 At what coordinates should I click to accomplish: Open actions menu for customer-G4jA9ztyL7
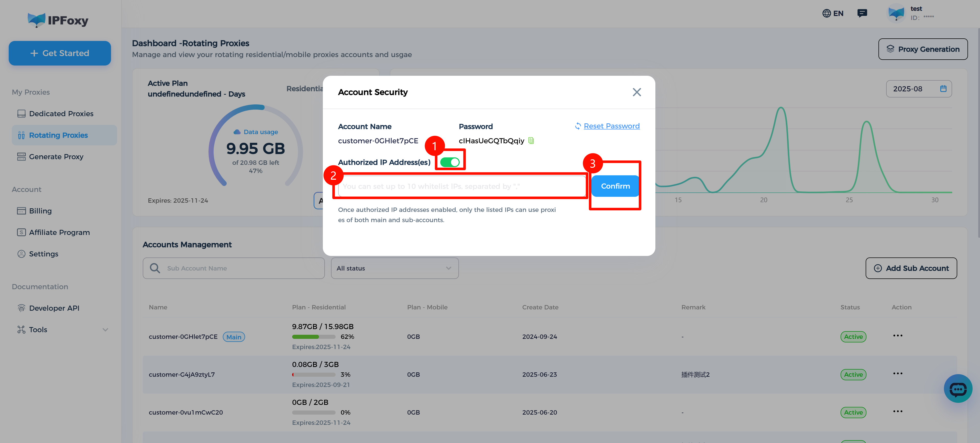click(897, 374)
